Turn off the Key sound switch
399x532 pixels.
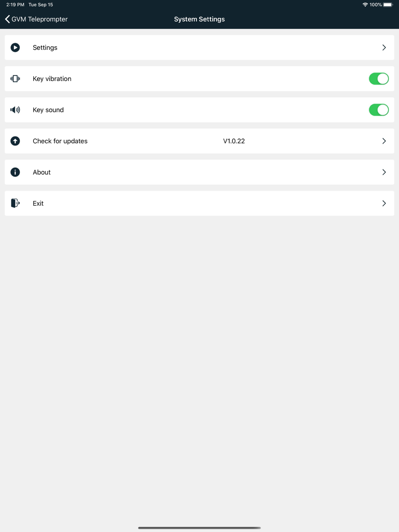point(378,110)
